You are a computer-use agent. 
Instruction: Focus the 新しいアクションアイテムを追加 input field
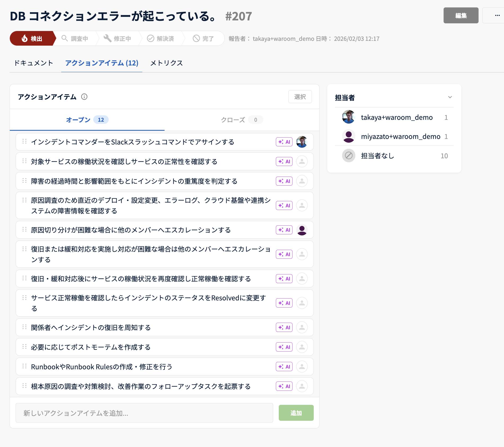click(144, 413)
